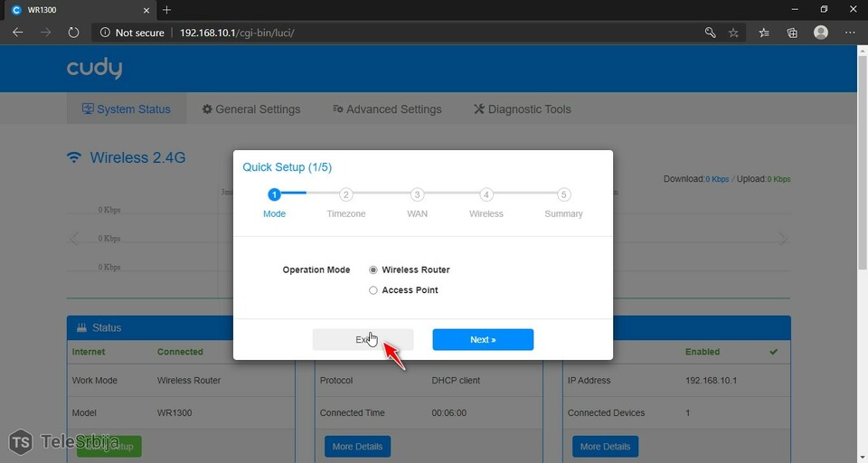Open the System Status tab
This screenshot has height=463, width=868.
[x=126, y=109]
